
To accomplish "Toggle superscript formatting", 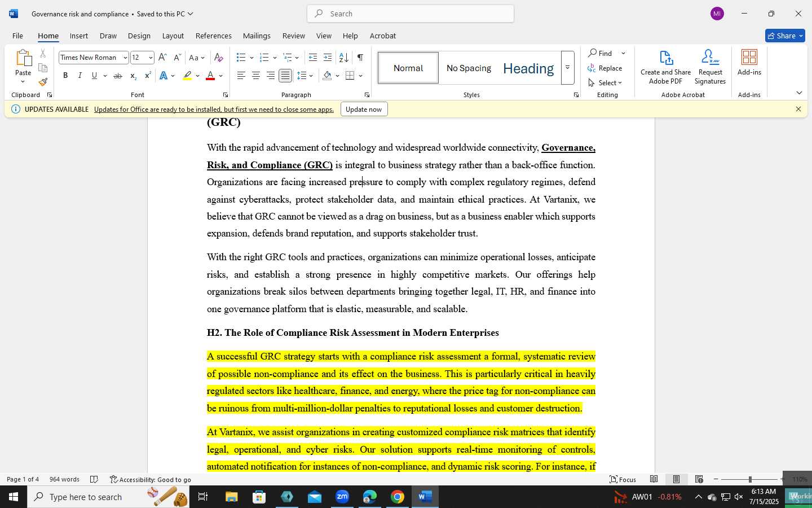I will click(x=148, y=76).
